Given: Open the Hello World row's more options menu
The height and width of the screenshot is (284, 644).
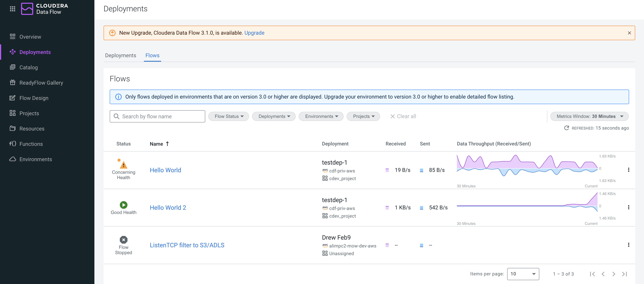Looking at the screenshot, I should [629, 170].
